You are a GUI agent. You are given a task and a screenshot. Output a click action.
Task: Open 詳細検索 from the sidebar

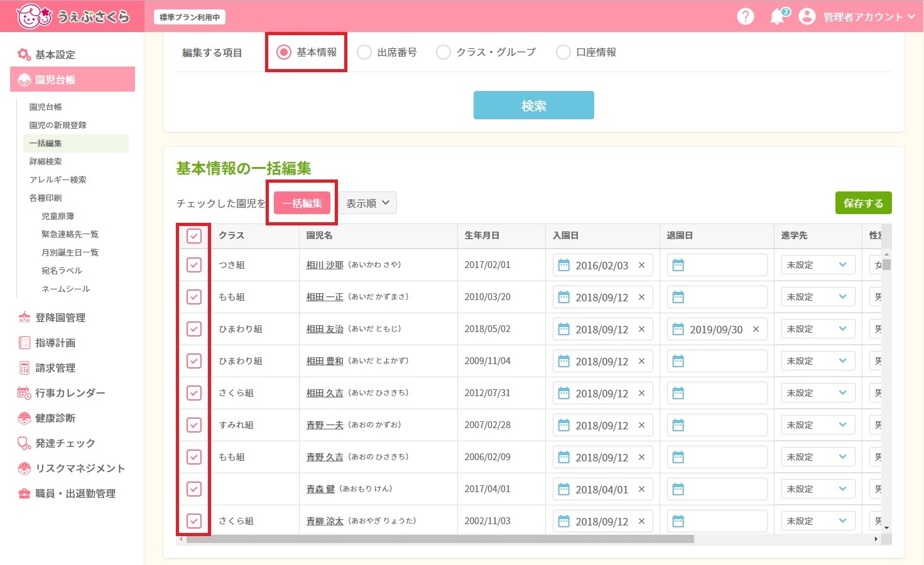(x=45, y=161)
